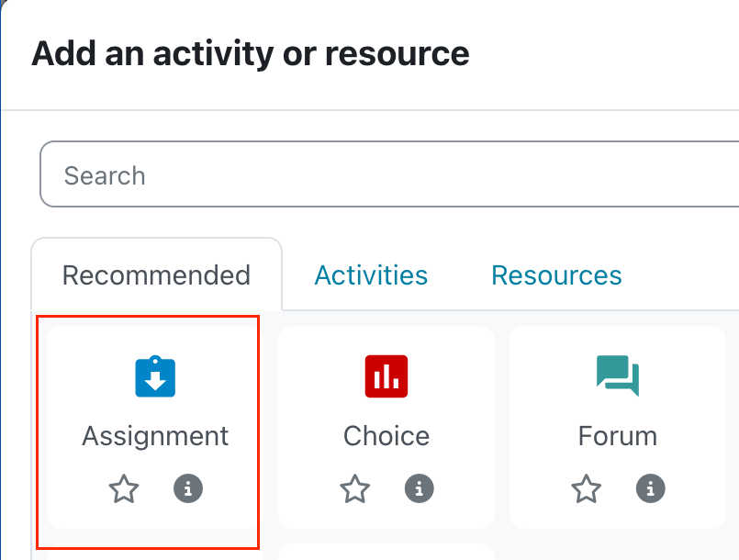Open the Resources tab
The width and height of the screenshot is (739, 560).
[x=556, y=275]
